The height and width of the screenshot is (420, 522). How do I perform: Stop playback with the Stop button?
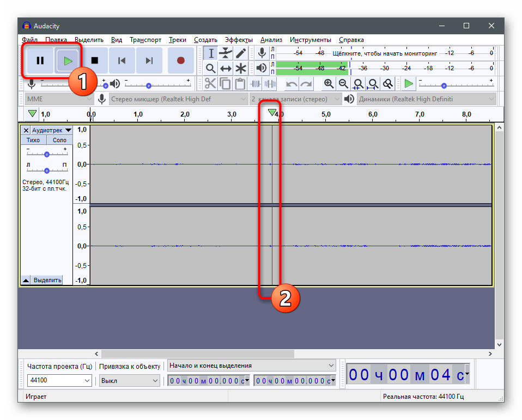(95, 60)
